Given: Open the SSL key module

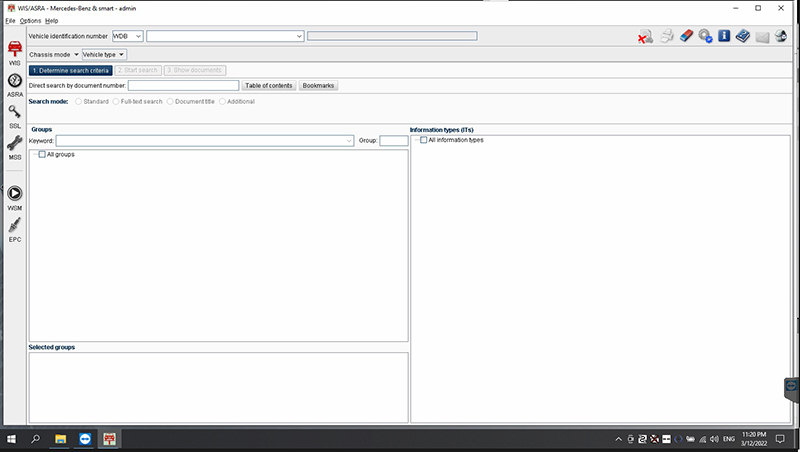Looking at the screenshot, I should tap(15, 116).
